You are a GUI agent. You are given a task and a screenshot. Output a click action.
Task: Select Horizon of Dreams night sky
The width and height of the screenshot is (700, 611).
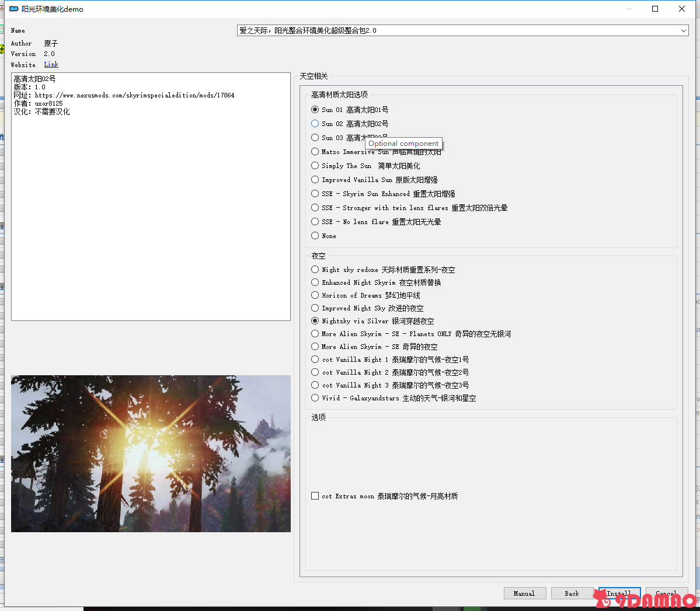[x=315, y=295]
